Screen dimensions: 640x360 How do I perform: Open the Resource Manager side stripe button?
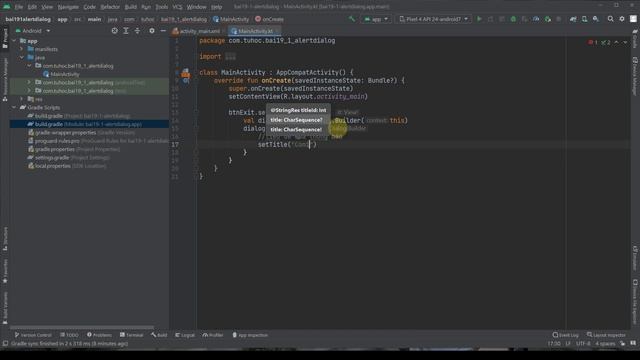5,80
